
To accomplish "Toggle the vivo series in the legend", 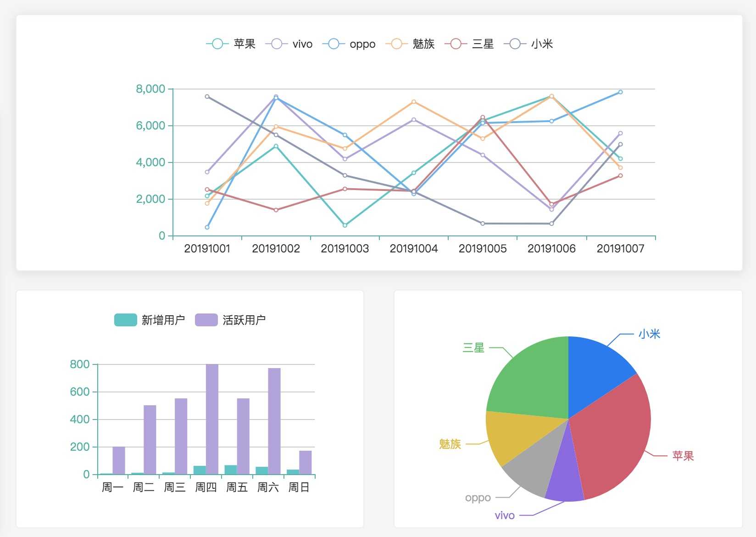I will [289, 44].
